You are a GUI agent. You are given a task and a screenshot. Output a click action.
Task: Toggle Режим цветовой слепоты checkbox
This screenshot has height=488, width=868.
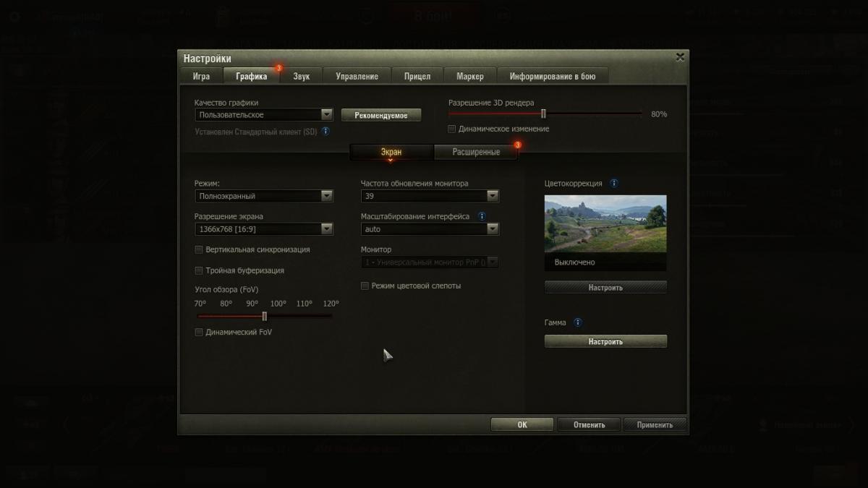(365, 286)
